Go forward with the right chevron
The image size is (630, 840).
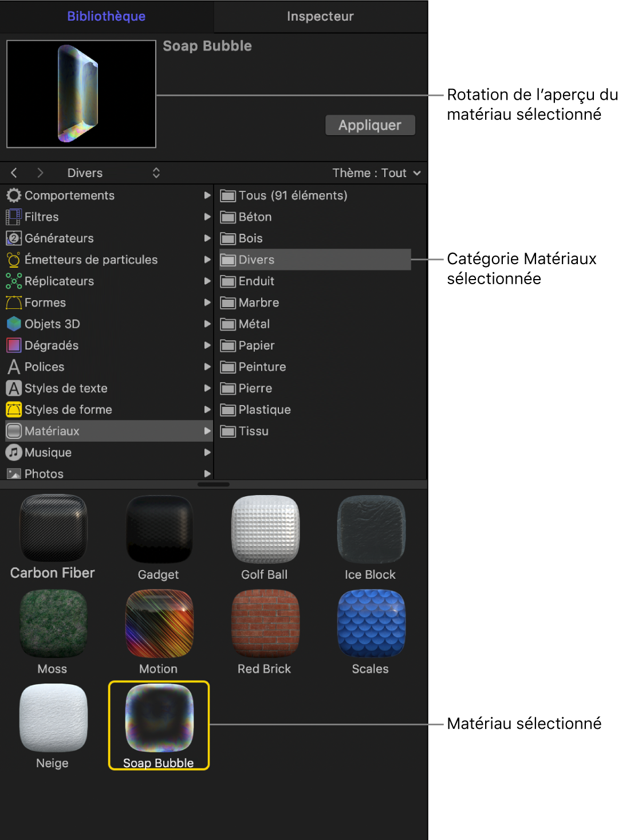coord(40,172)
